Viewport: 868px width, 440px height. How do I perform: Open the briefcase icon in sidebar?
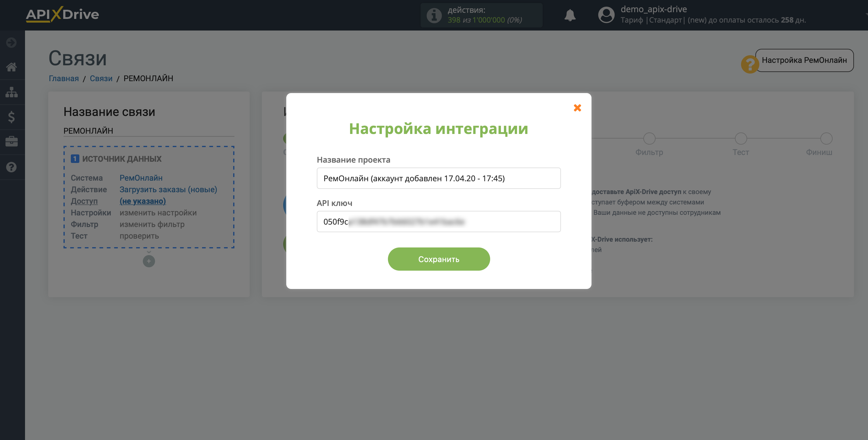click(12, 142)
